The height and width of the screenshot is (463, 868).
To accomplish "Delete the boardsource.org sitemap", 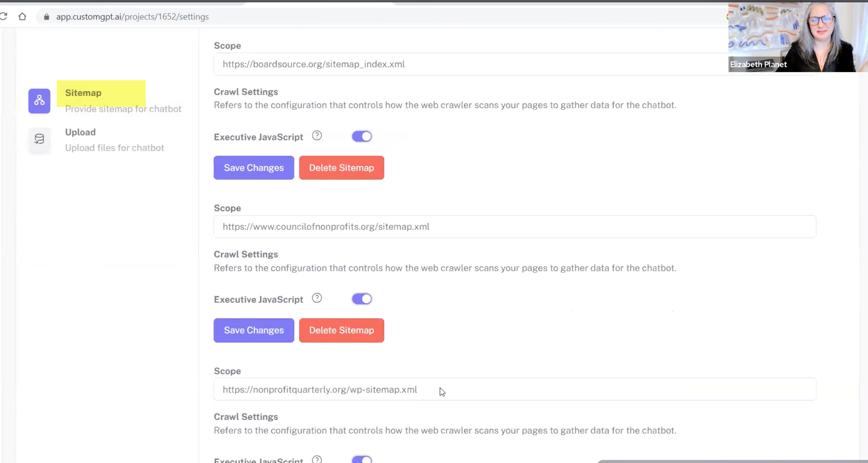I will 341,168.
